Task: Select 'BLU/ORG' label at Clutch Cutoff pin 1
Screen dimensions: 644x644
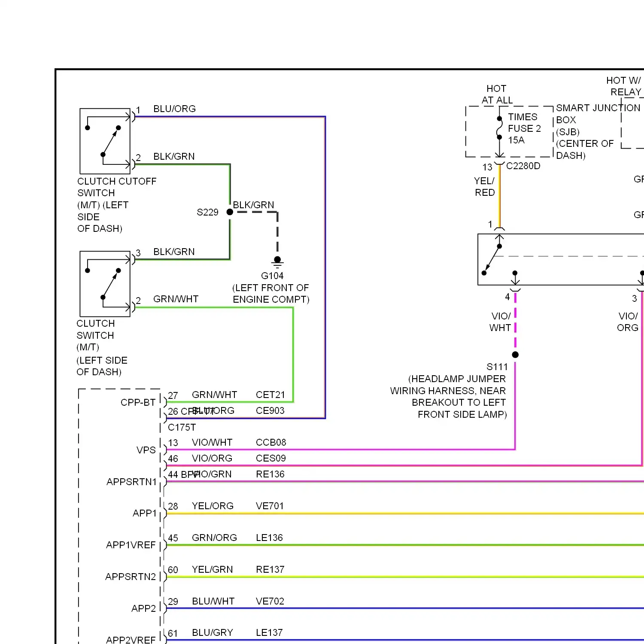Action: 174,109
